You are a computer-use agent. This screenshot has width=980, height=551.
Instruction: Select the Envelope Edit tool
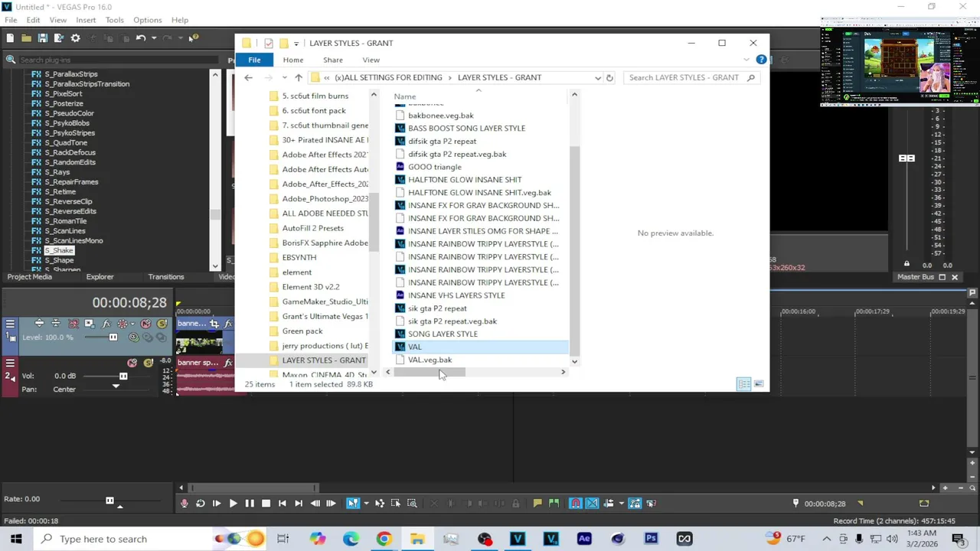[x=380, y=503]
